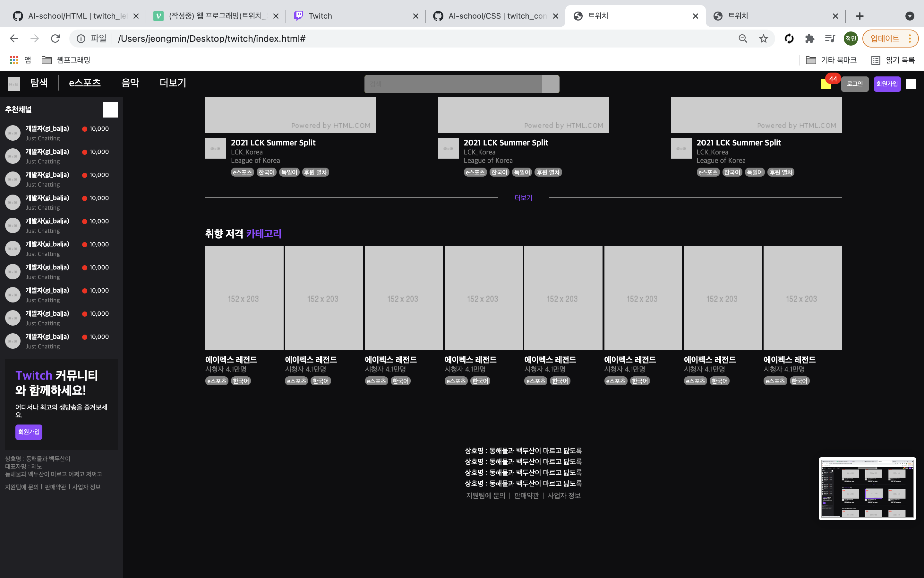Open the last 에이펙스 레전드 category thumbnail
The height and width of the screenshot is (578, 924).
coord(803,298)
